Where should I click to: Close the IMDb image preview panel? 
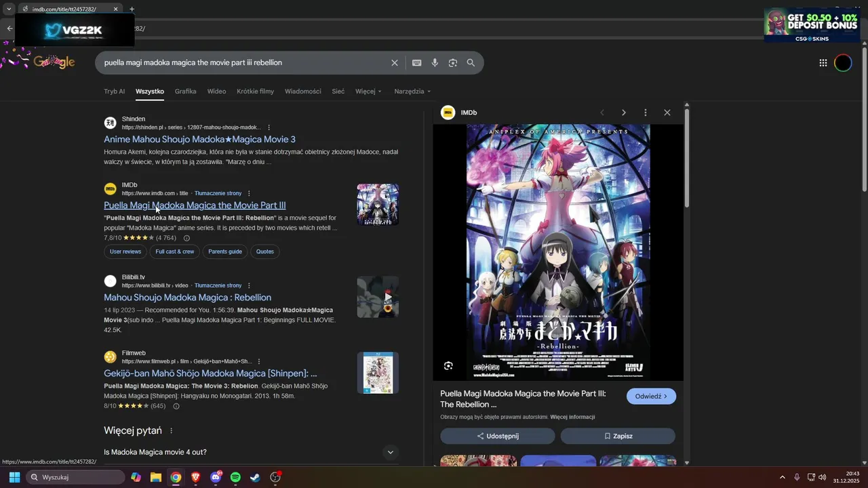point(667,113)
